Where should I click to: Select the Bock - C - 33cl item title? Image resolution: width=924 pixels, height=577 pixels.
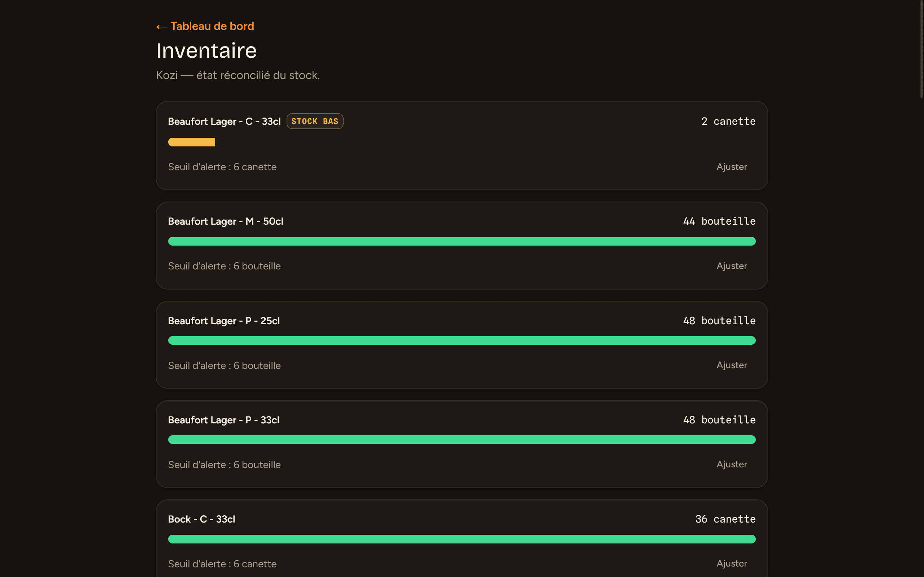202,519
